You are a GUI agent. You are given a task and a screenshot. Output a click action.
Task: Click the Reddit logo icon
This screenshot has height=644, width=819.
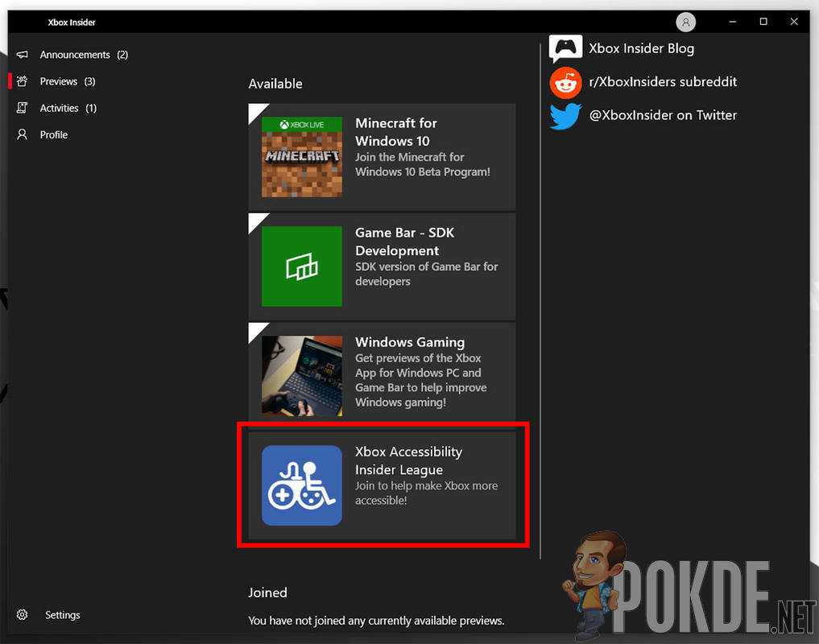[x=565, y=82]
